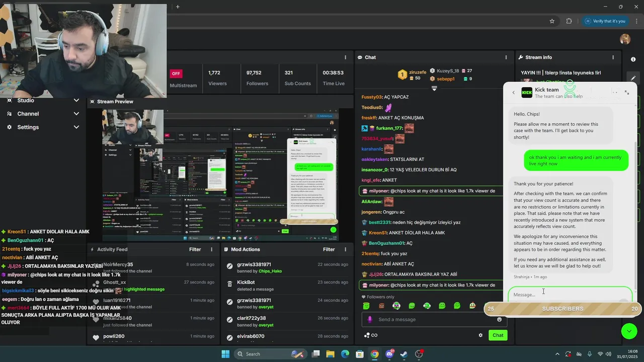The width and height of the screenshot is (644, 362).
Task: Collapse the chat leaderboard arrow
Action: click(434, 88)
